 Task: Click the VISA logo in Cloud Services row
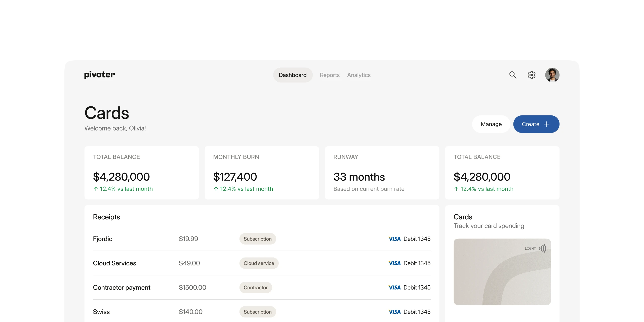[x=394, y=263]
